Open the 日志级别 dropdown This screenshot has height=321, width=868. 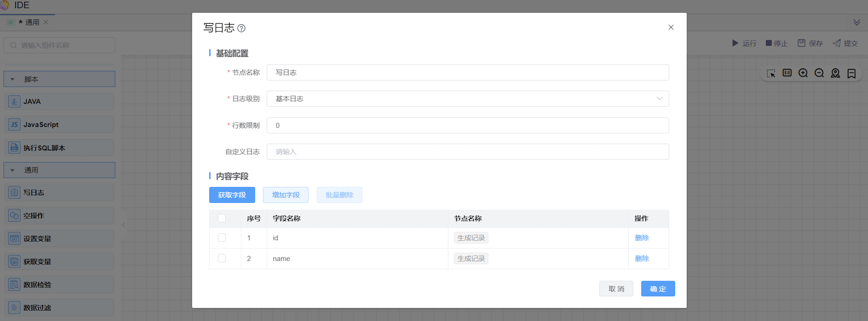click(x=467, y=99)
